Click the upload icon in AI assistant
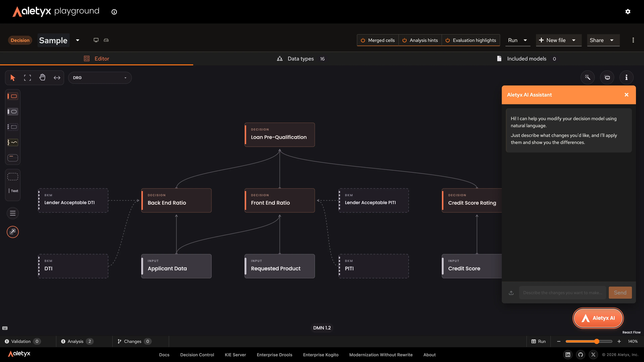644x362 pixels. 511,293
